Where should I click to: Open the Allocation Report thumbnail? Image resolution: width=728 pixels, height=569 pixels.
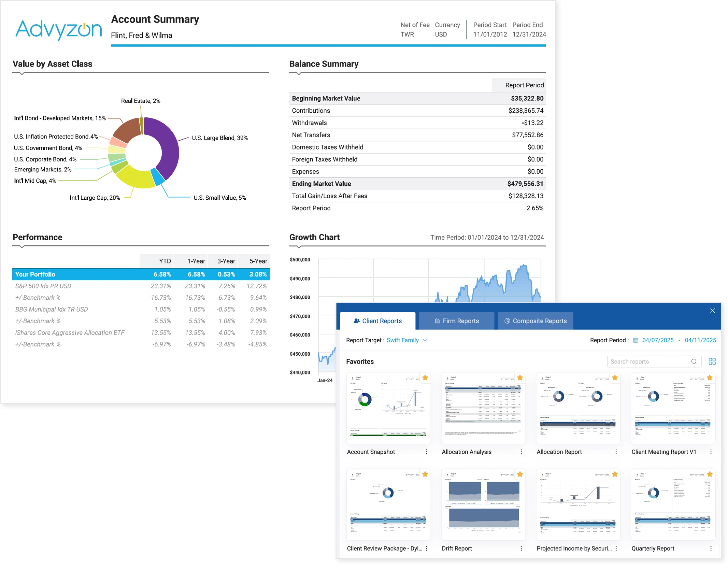[578, 408]
